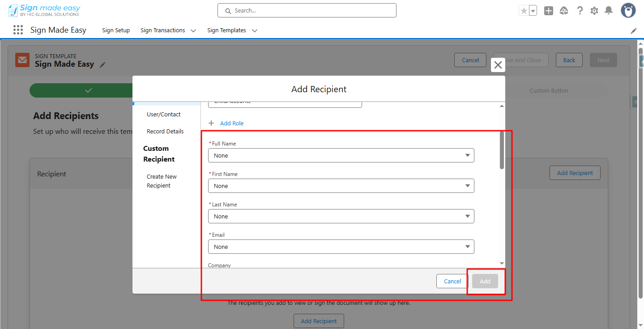The width and height of the screenshot is (644, 329).
Task: Expand the Sign Transactions menu chevron
Action: click(193, 30)
